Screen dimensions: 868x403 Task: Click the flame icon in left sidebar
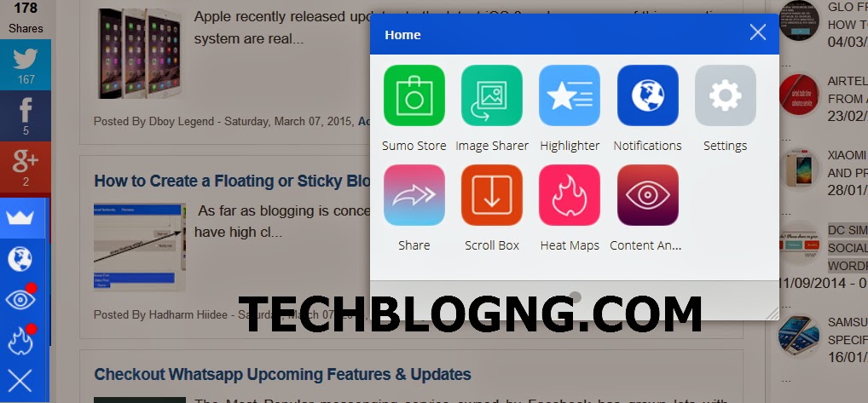(20, 341)
